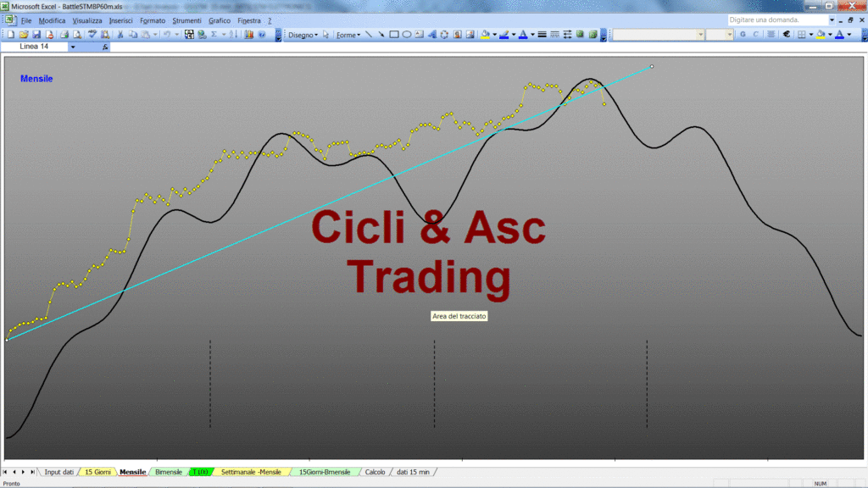Click the Name Box showing Linea 14

click(35, 47)
